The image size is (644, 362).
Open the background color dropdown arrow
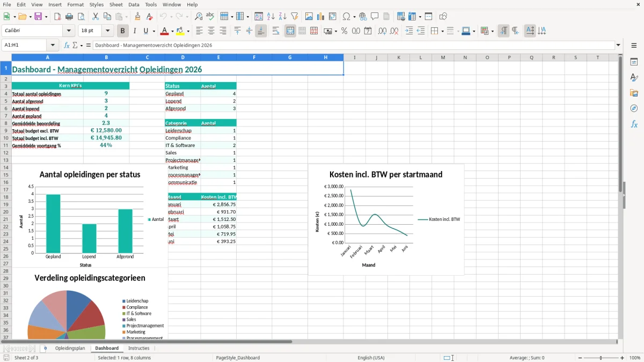(x=188, y=31)
